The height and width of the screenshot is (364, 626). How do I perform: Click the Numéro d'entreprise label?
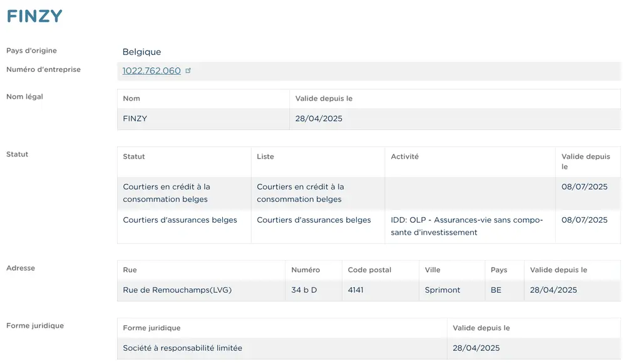click(43, 69)
